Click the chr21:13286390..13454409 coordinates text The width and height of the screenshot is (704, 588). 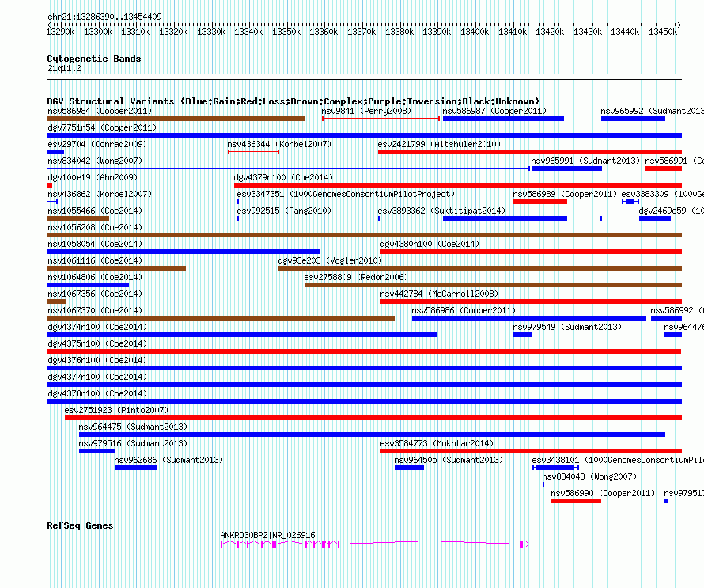(104, 17)
